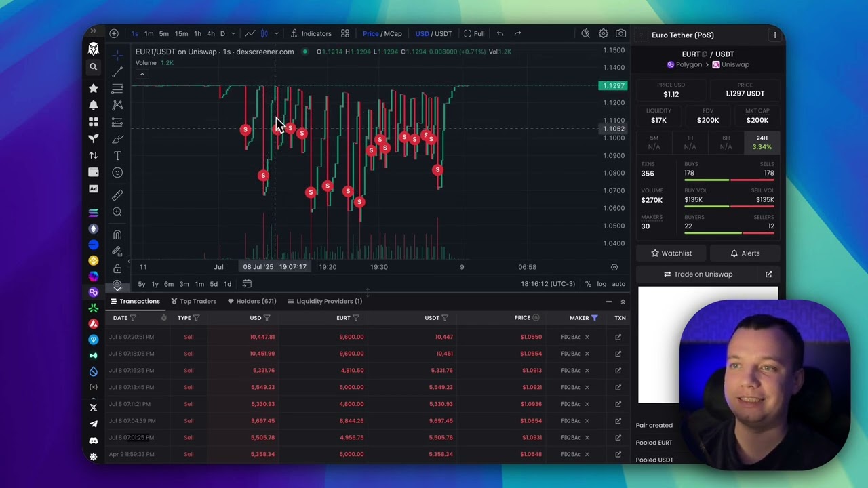
Task: Select the 24H stats tab
Action: [x=762, y=142]
